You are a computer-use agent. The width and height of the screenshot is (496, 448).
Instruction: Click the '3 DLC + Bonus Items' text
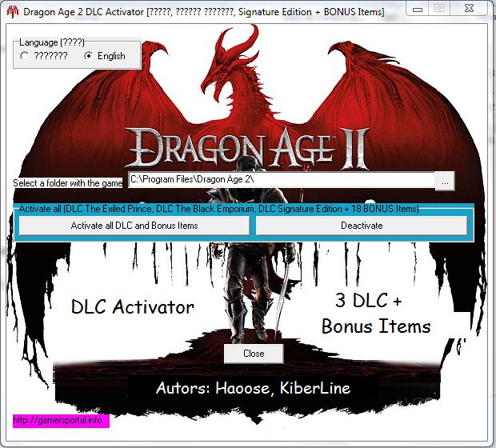(376, 314)
